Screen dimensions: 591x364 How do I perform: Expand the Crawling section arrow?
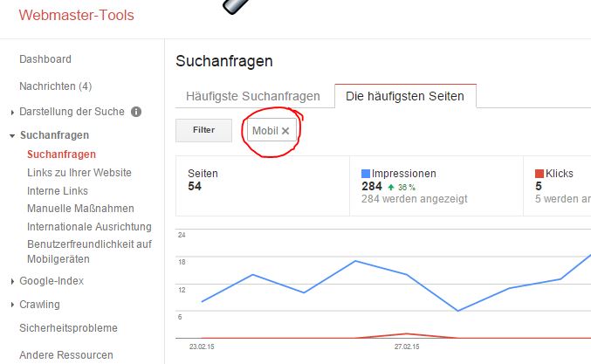pos(12,305)
